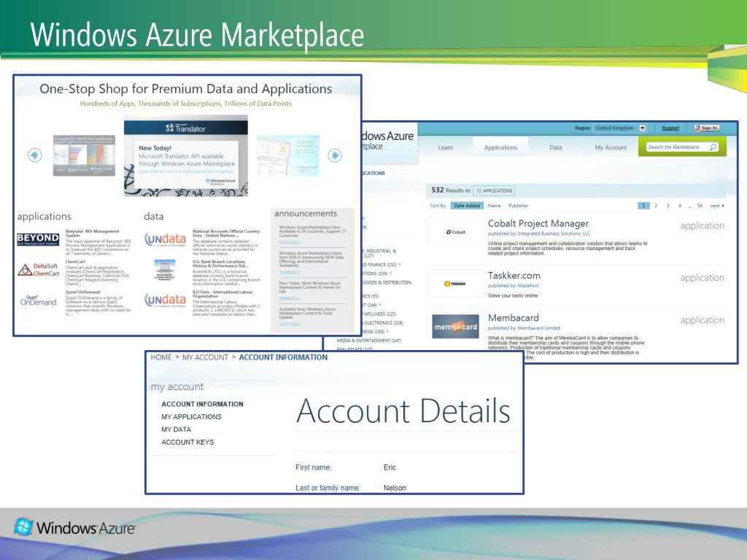Go to results page 2
This screenshot has height=560, width=747.
656,206
